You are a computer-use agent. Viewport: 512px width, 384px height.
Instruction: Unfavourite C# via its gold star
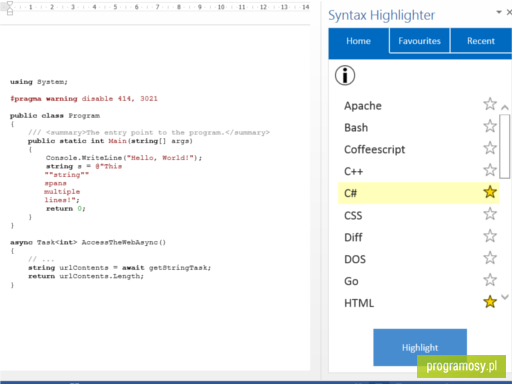coord(490,192)
